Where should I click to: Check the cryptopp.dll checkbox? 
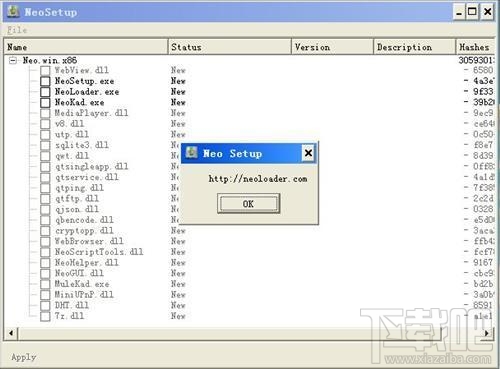[45, 231]
